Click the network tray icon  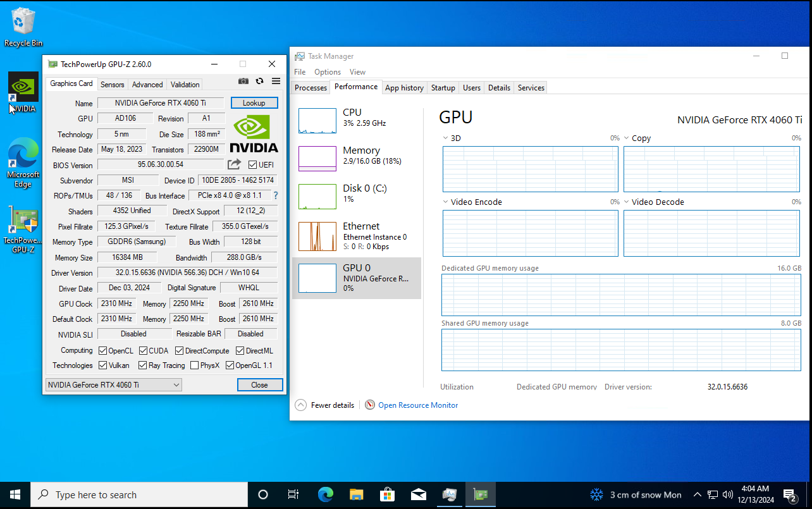pos(713,494)
